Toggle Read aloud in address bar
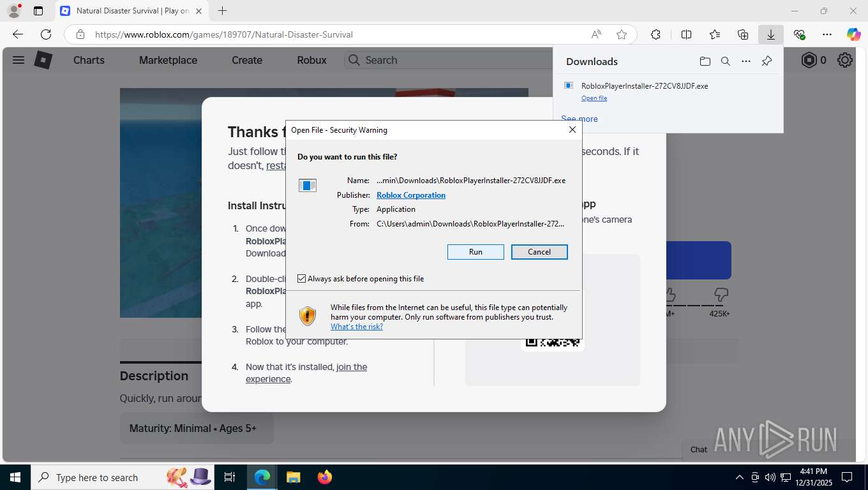The image size is (868, 490). [x=596, y=34]
